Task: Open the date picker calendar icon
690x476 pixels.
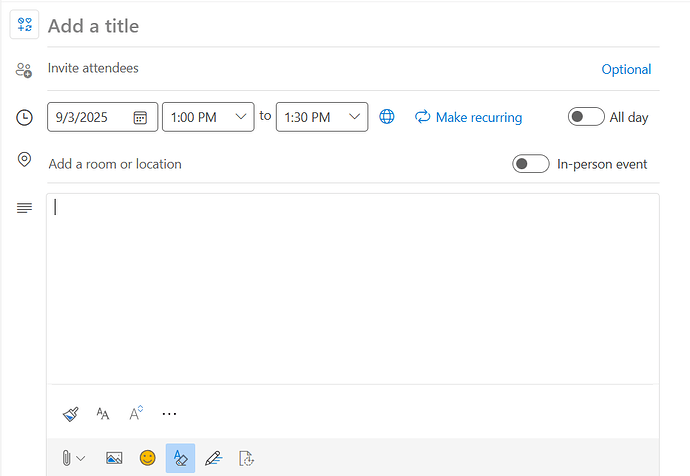Action: [x=141, y=117]
